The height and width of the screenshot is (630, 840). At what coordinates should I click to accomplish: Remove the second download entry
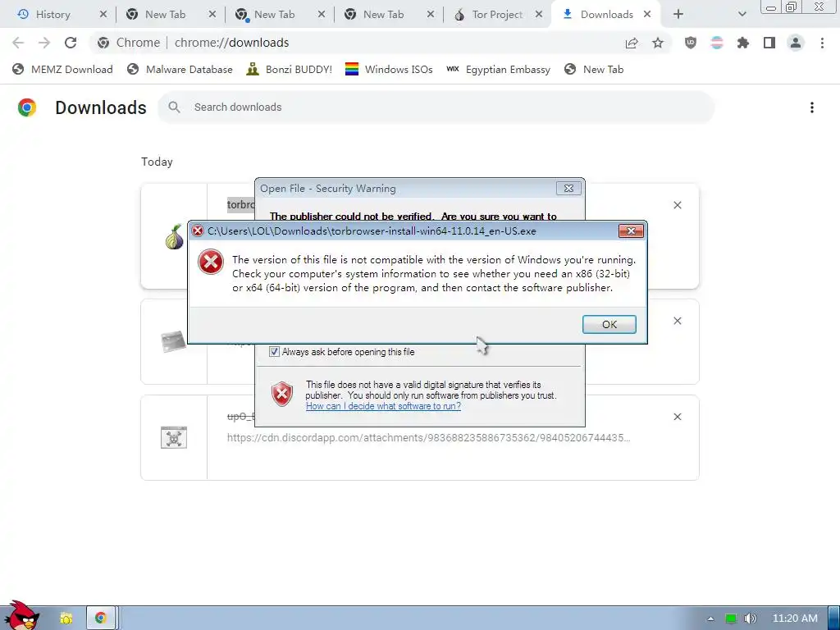[677, 321]
